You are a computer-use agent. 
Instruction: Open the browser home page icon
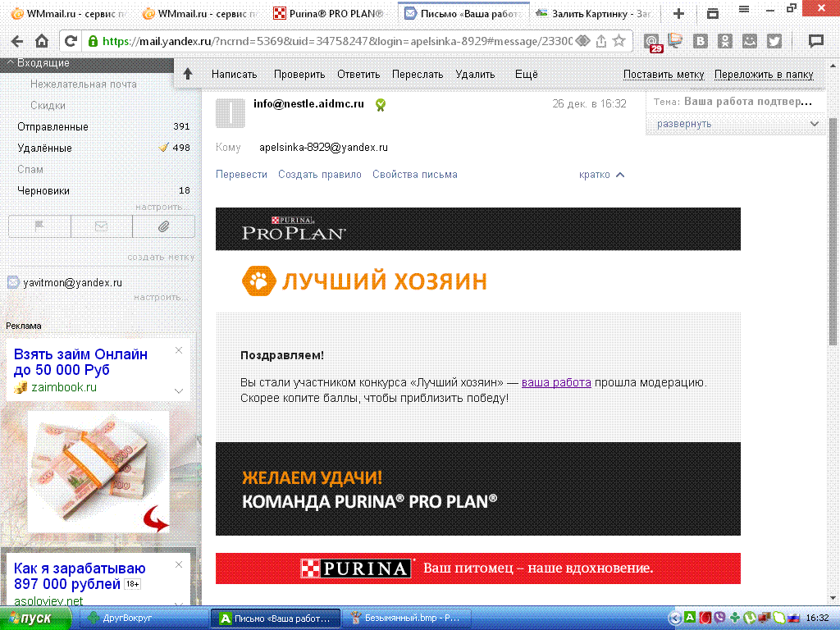point(42,41)
